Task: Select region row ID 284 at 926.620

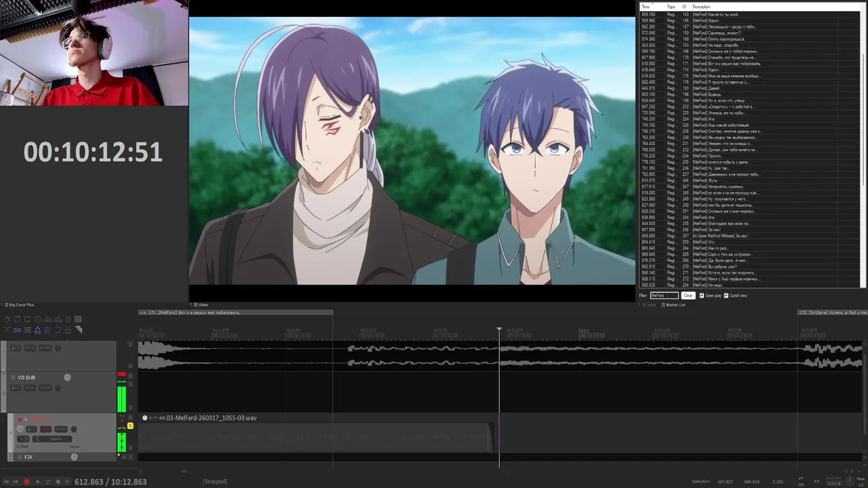Action: tap(749, 285)
